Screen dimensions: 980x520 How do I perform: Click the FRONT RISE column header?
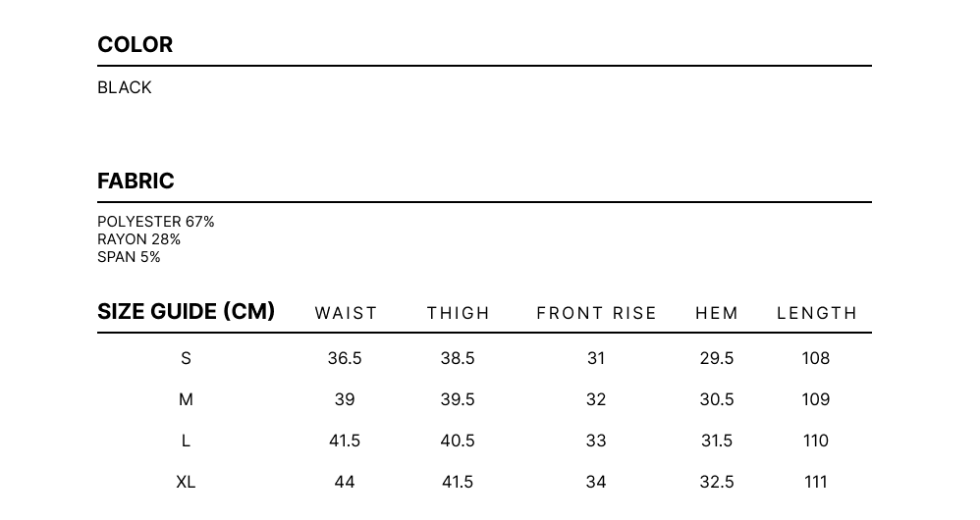pyautogui.click(x=596, y=313)
